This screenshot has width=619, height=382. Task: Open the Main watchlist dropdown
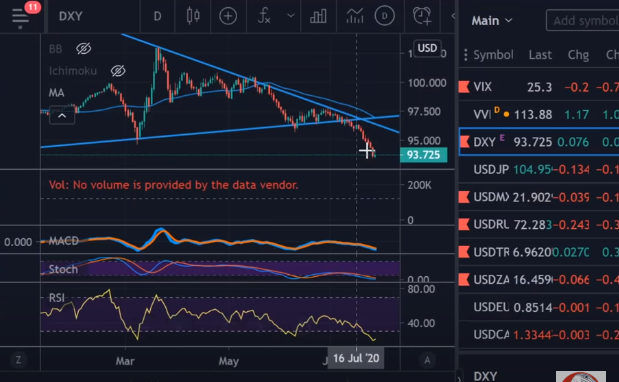492,21
